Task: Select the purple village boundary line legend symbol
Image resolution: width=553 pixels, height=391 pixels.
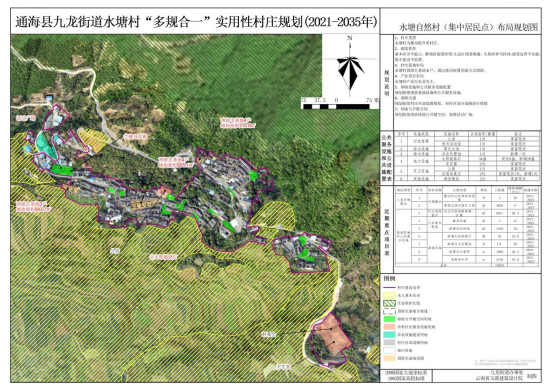Action: pyautogui.click(x=389, y=288)
